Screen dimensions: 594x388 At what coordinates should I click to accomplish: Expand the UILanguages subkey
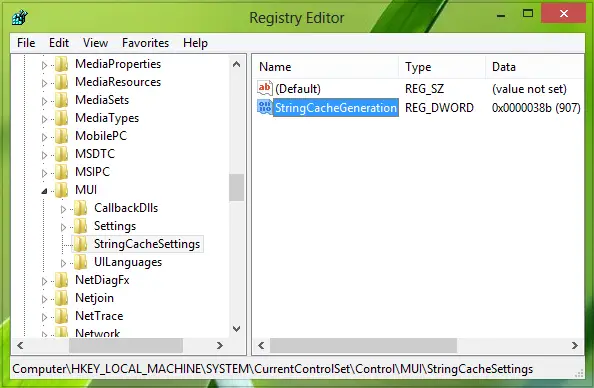63,263
